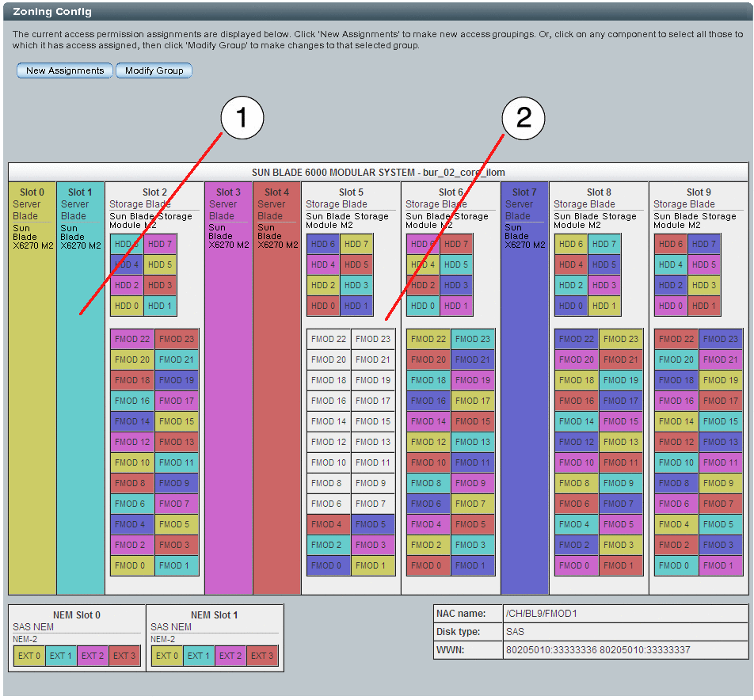Click HDD 7 in Slot 6

pos(456,244)
